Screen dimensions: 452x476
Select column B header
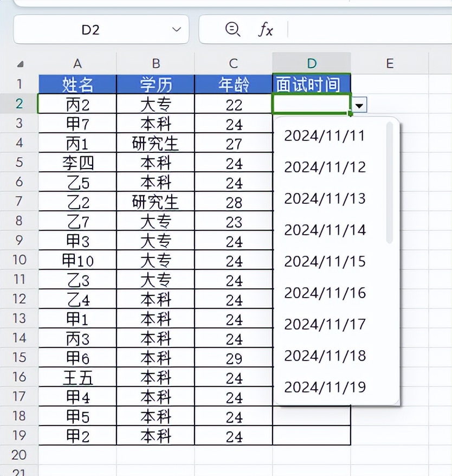[156, 63]
